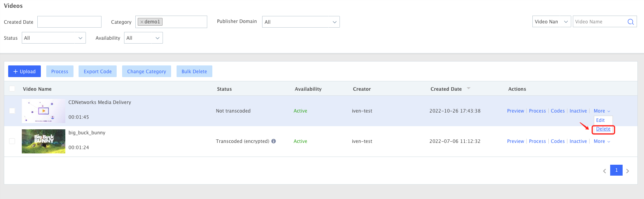Open Codes for CDNetworks Media Delivery
The image size is (644, 199).
point(558,111)
